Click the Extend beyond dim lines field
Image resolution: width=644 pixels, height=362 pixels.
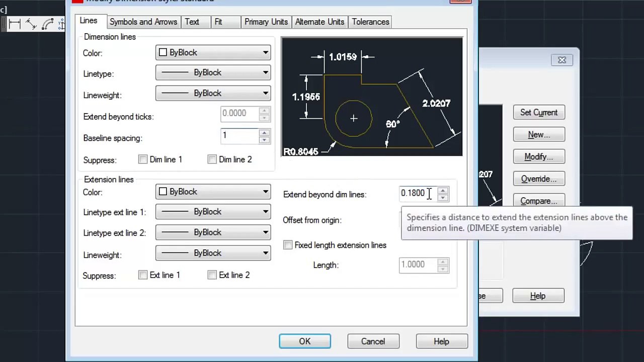418,194
